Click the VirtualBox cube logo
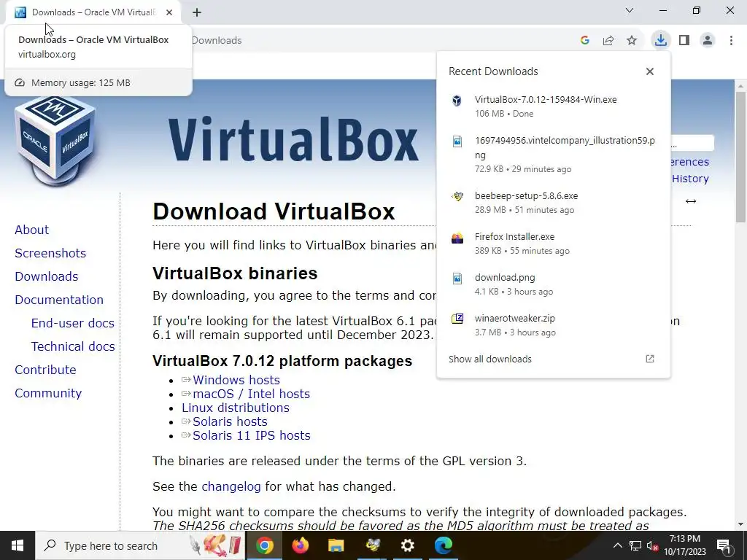The image size is (747, 560). (x=55, y=140)
